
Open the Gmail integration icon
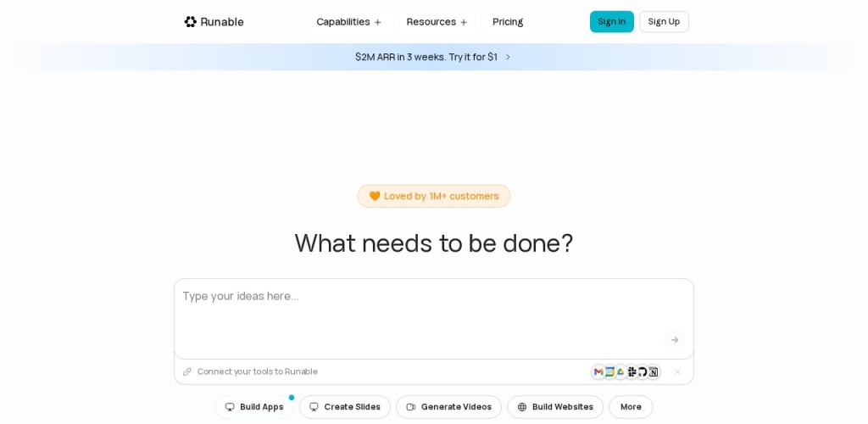[x=598, y=372]
